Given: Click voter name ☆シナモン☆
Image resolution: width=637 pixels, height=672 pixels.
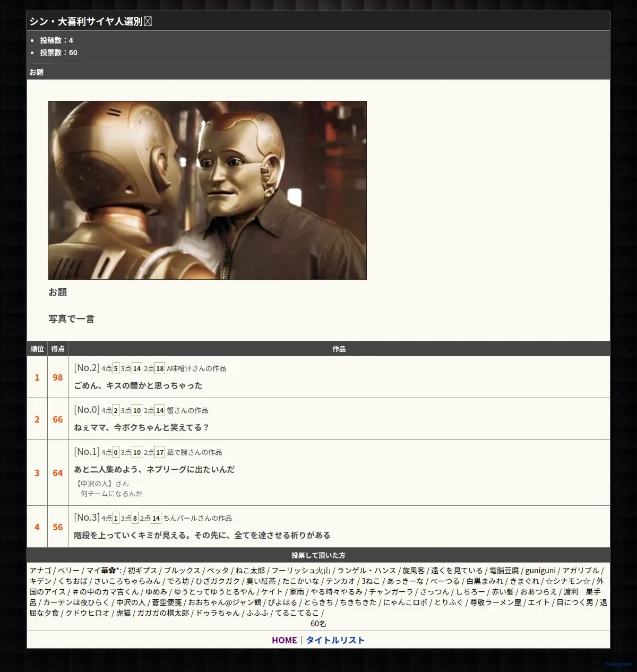Looking at the screenshot, I should (567, 581).
